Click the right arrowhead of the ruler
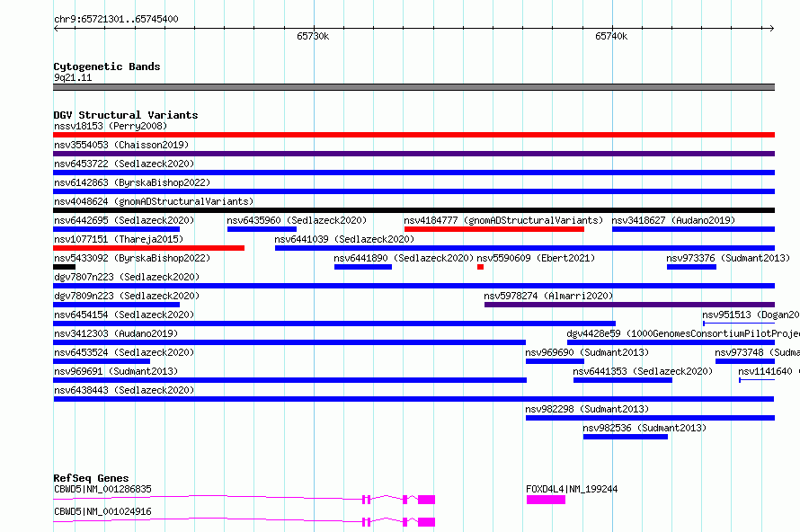800x532 pixels. click(x=771, y=28)
